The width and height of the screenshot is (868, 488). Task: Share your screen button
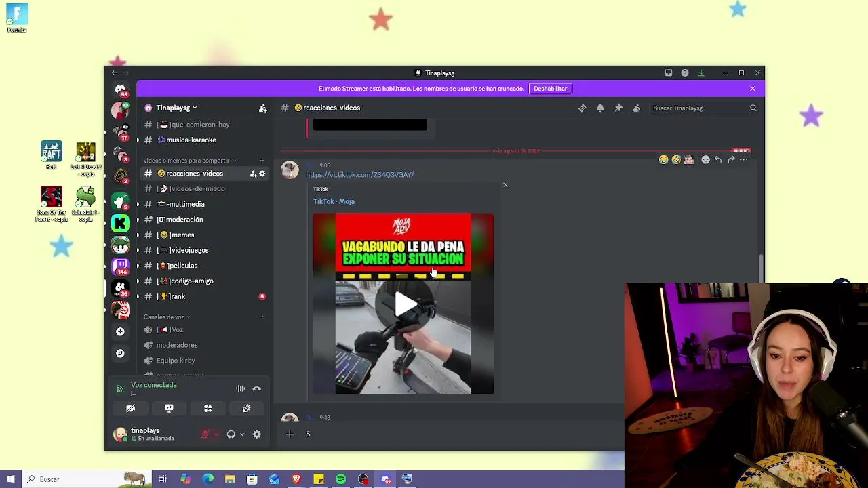tap(169, 408)
